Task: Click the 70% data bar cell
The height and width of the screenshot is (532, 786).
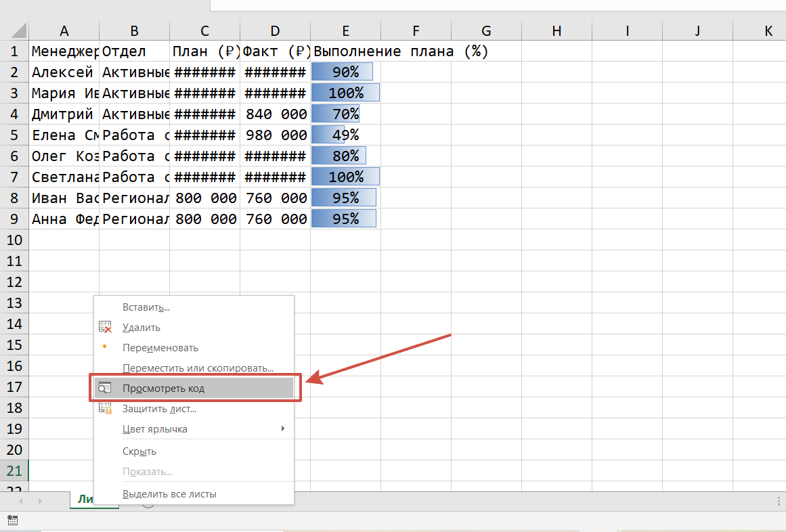Action: [345, 114]
